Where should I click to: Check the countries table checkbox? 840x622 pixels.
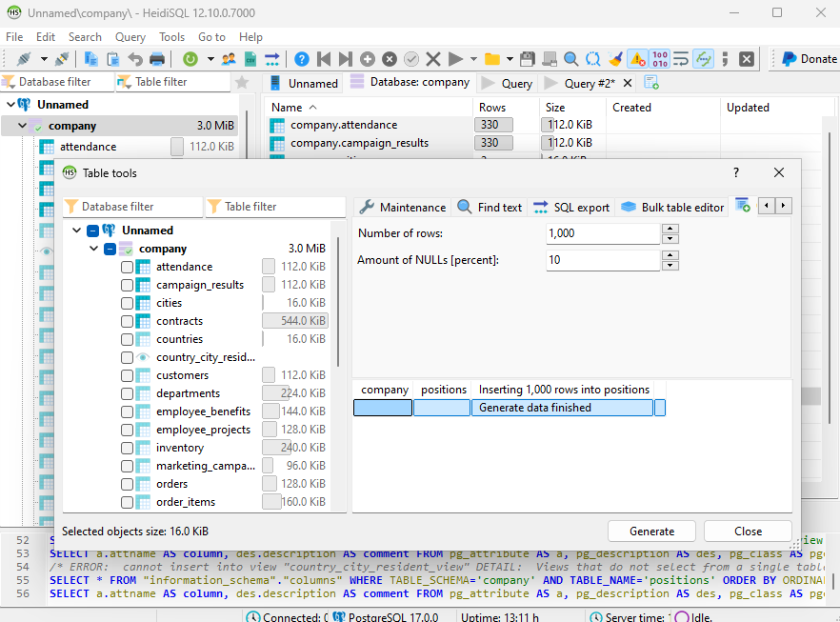(x=127, y=340)
